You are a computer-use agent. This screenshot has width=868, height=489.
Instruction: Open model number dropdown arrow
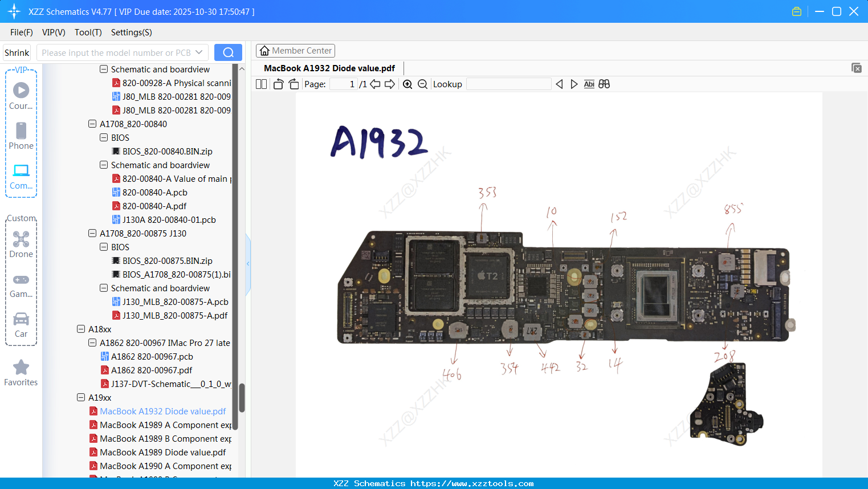tap(199, 52)
